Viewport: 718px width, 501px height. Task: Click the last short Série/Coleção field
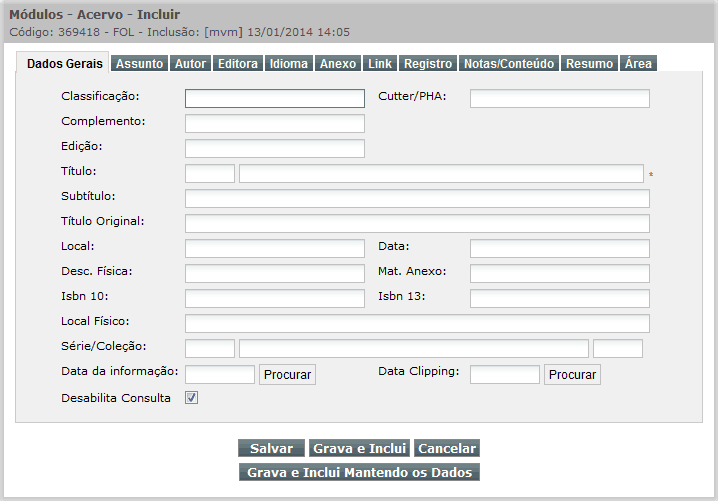point(618,349)
